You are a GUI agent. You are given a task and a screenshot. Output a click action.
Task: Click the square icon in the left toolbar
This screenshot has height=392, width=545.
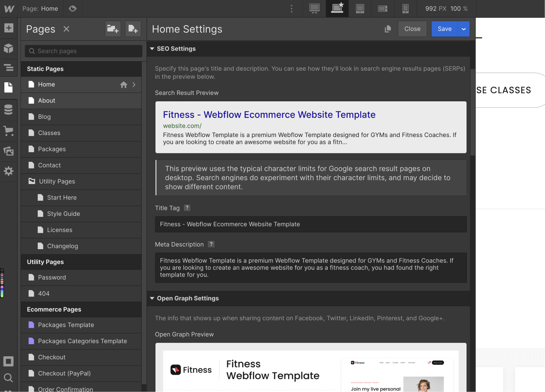[x=9, y=361]
